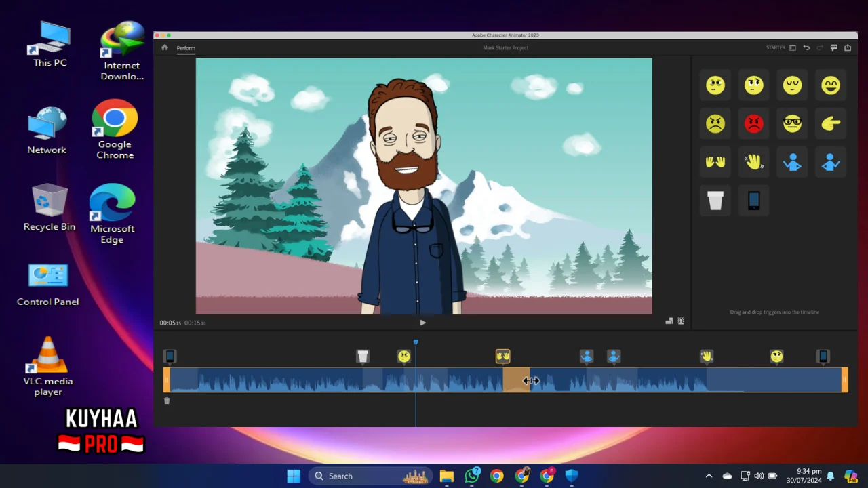Open VLC media player desktop shortcut
The height and width of the screenshot is (488, 868).
[48, 367]
